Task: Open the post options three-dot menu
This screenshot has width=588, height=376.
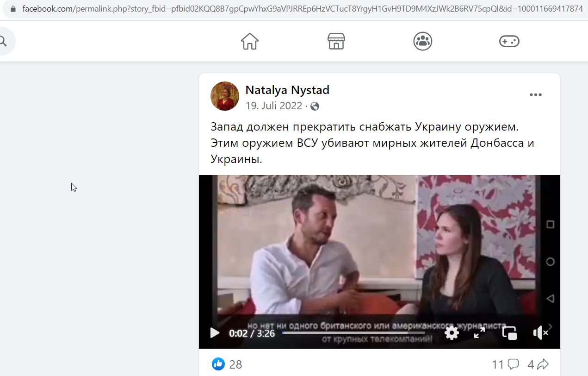Action: (x=536, y=95)
